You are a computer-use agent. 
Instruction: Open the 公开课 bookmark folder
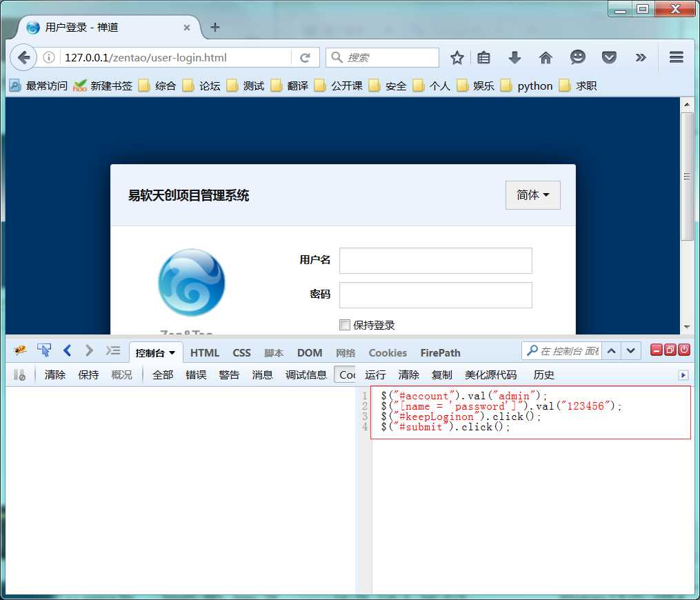(339, 86)
